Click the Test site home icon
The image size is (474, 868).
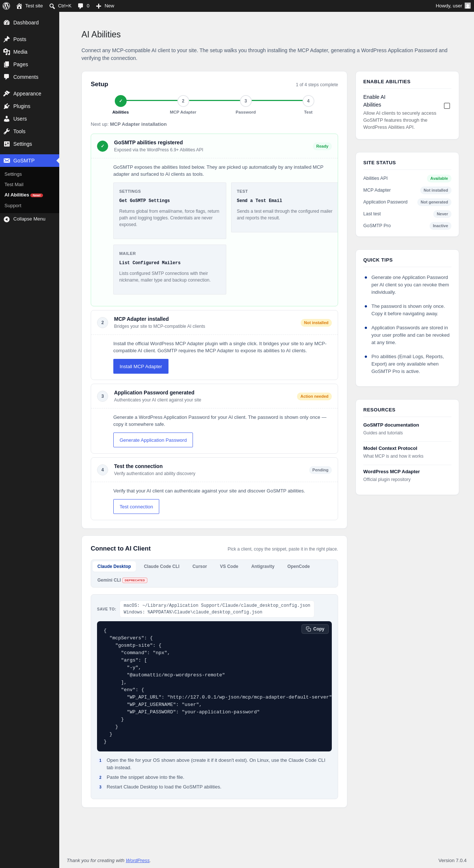pos(19,6)
